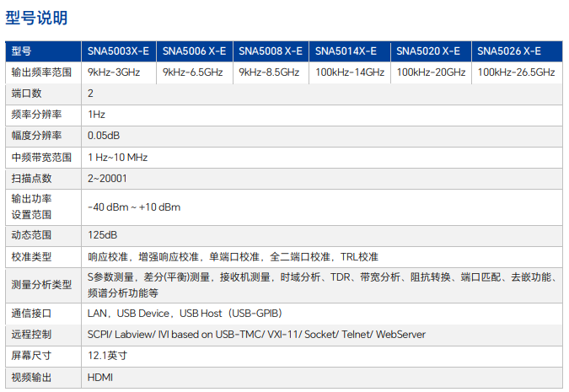The image size is (569, 392).
Task: Select the -40 dBm ~ +10 dBm value
Action: click(134, 207)
